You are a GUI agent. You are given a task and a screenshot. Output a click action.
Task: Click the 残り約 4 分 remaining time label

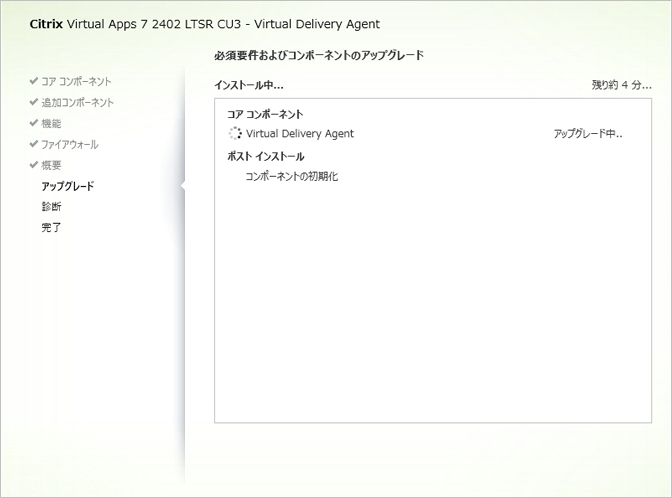click(x=621, y=86)
